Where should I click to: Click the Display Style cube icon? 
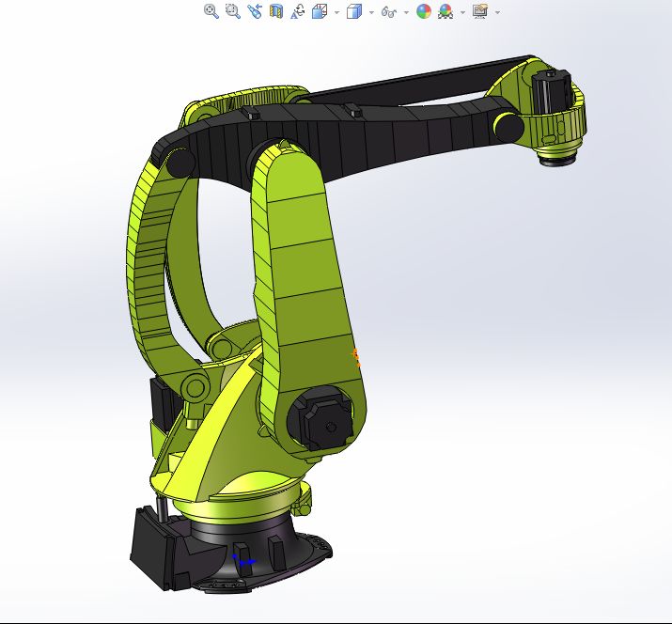354,11
